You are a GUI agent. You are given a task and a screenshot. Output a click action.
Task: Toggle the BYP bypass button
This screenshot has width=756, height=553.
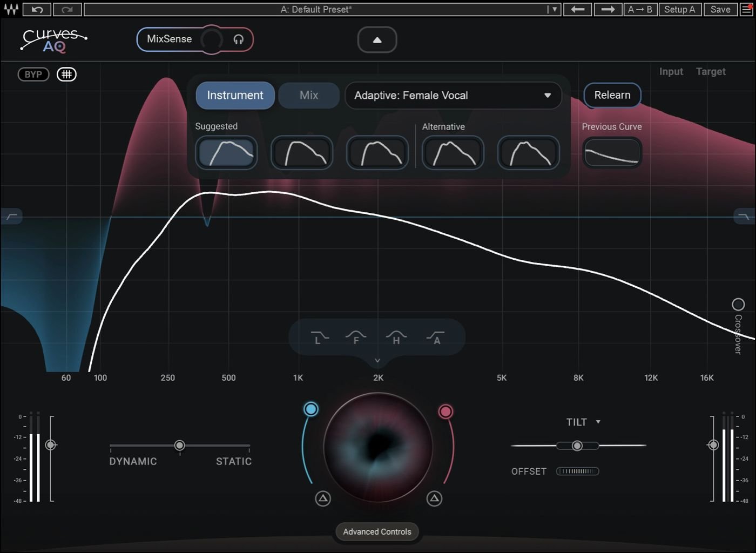tap(33, 75)
